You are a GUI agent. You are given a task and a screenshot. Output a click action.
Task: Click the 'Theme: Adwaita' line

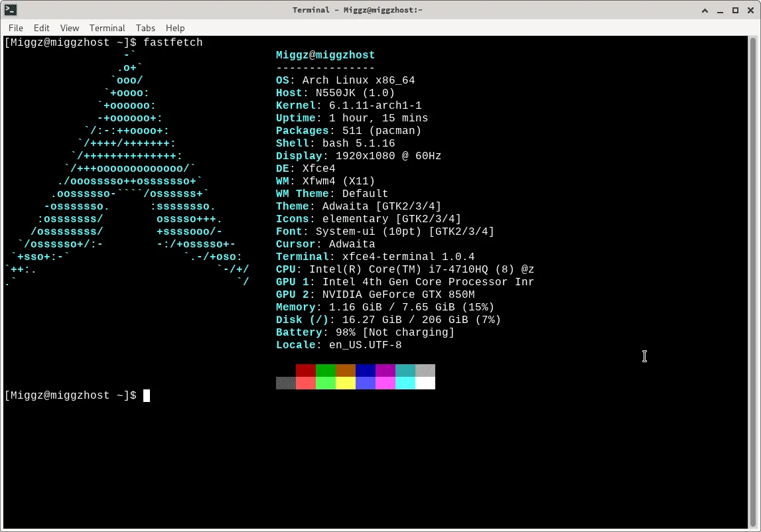coord(359,206)
